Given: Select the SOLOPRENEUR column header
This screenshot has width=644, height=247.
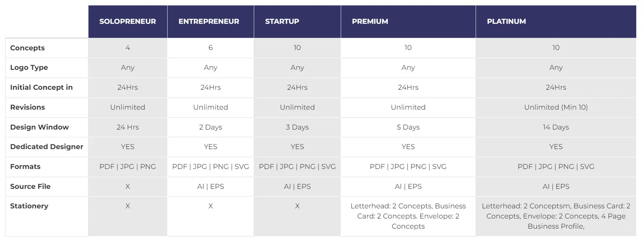Looking at the screenshot, I should (x=127, y=21).
